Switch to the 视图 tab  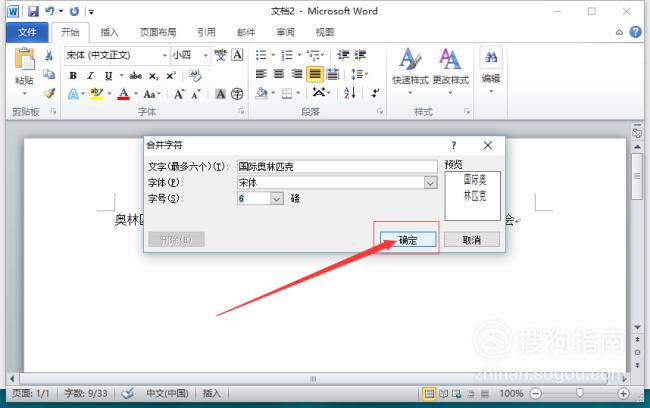pos(325,32)
